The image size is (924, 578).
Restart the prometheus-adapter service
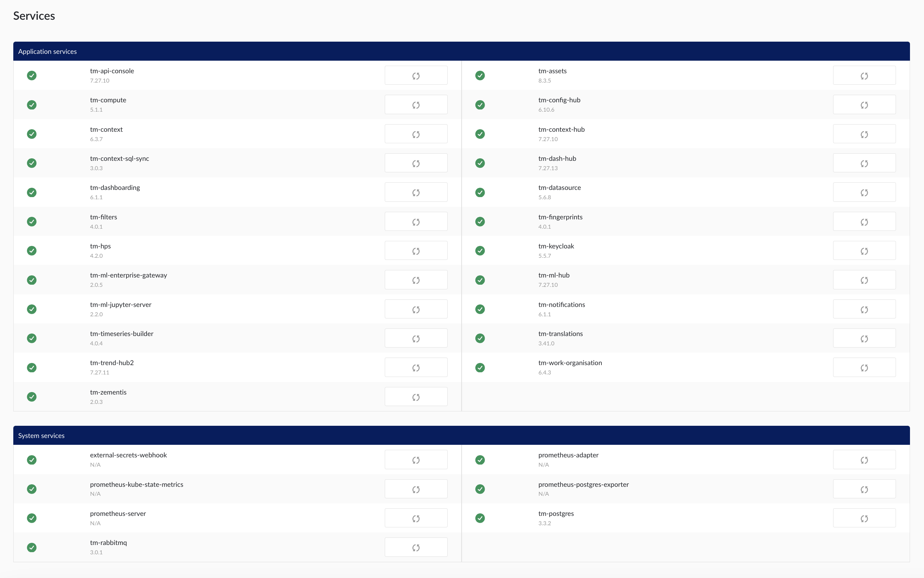[x=864, y=460]
